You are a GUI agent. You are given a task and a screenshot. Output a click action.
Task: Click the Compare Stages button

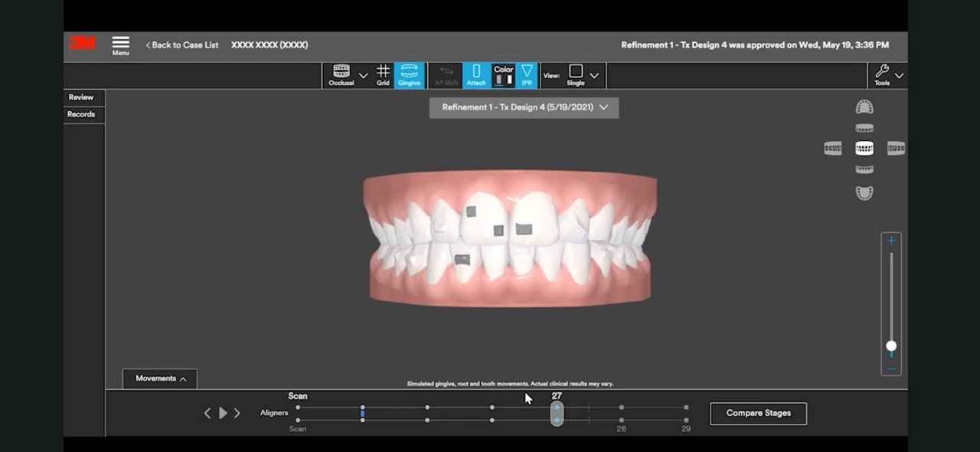click(758, 413)
